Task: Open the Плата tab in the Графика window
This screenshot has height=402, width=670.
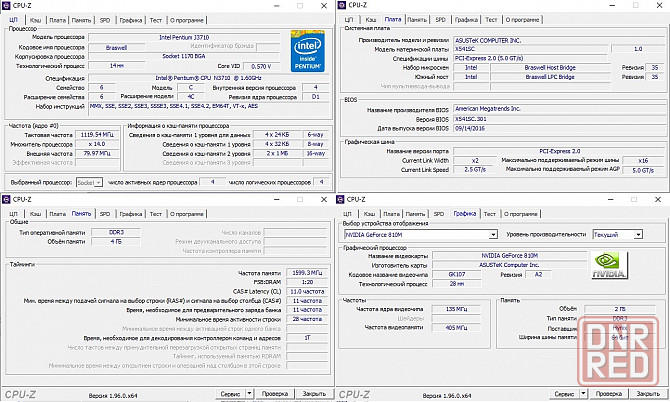Action: point(391,214)
